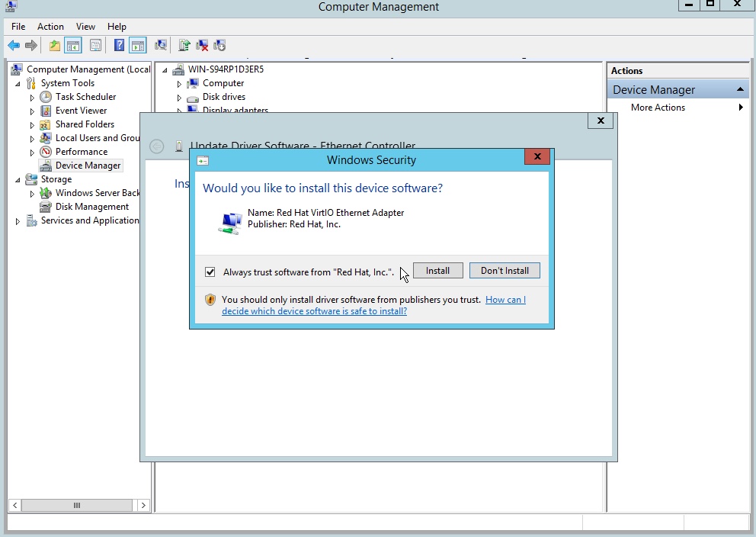Screen dimensions: 756x537
Task: Click the Computer device category icon
Action: [193, 83]
